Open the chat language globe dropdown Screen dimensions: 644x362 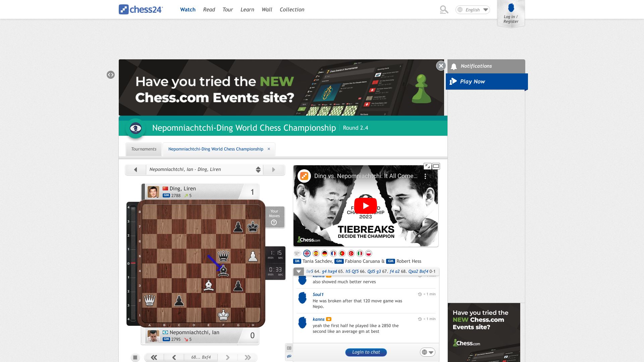coord(427,352)
